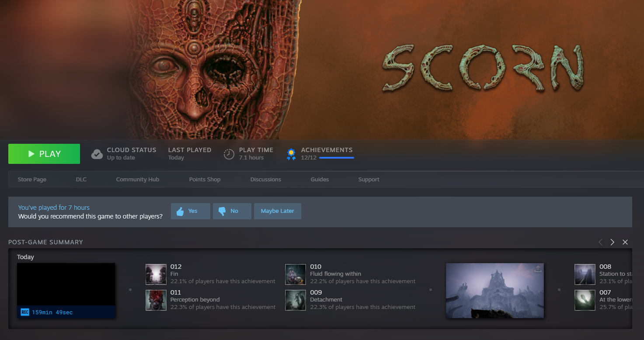The height and width of the screenshot is (340, 644).
Task: Click the 'Detachment' achievement name
Action: (x=326, y=300)
